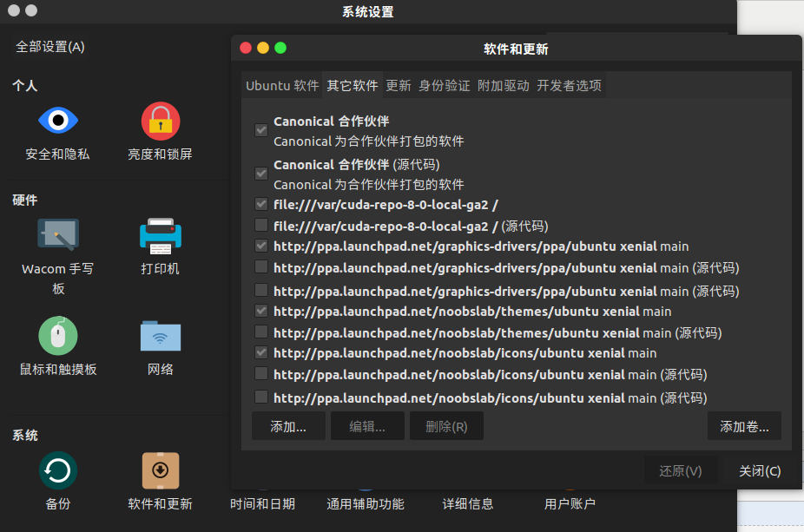Open Details (详细信息) settings
This screenshot has height=532, width=804.
pyautogui.click(x=468, y=504)
